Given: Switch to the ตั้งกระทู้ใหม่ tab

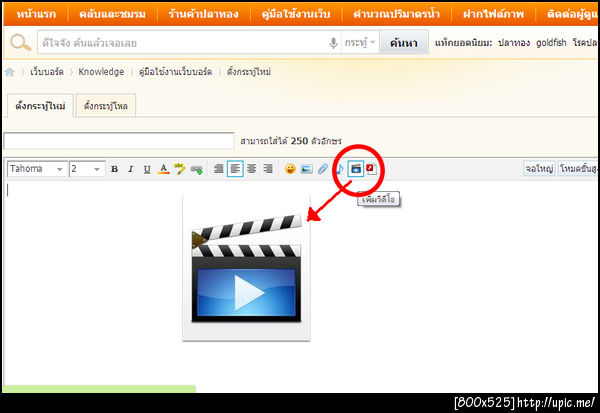Looking at the screenshot, I should pos(40,106).
